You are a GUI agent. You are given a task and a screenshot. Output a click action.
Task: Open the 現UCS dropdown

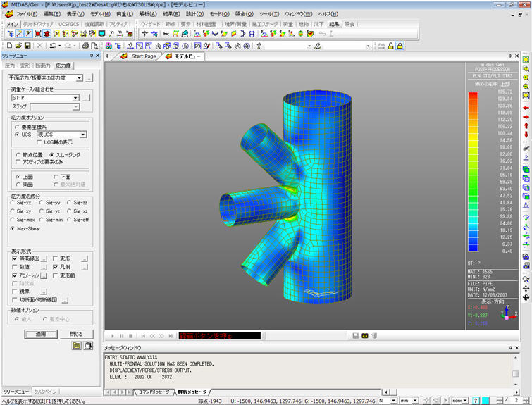pyautogui.click(x=83, y=135)
